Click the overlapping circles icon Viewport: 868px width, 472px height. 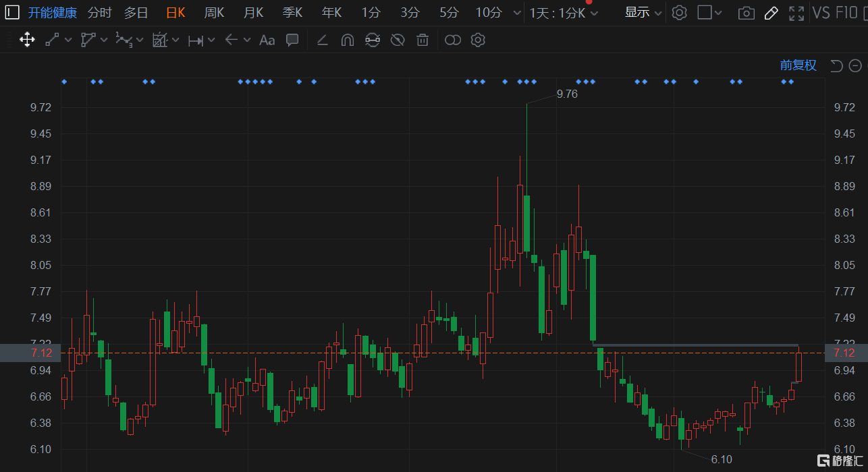453,40
